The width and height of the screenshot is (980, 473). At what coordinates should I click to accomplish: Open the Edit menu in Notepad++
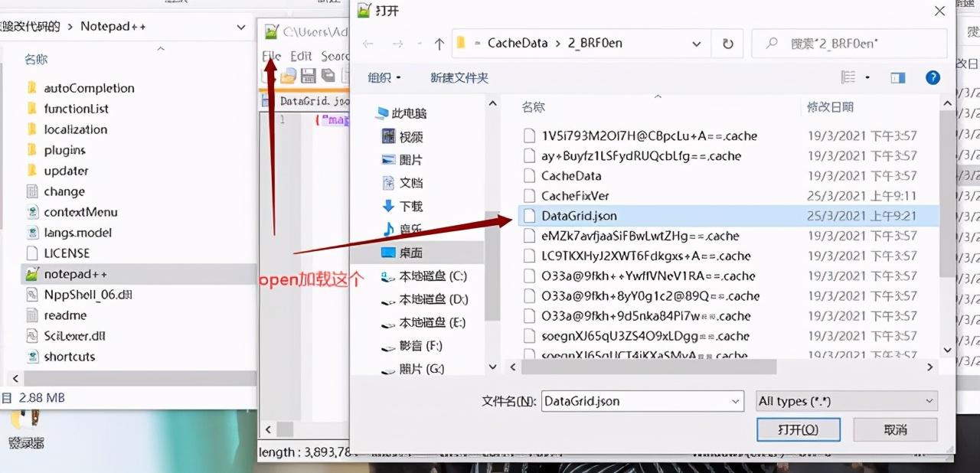(301, 56)
